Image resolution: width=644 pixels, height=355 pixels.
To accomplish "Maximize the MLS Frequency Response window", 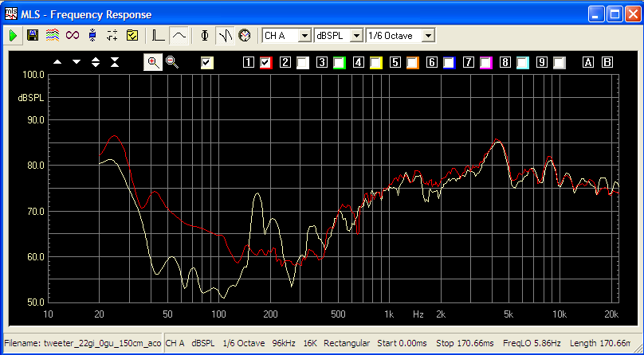I will [x=615, y=14].
